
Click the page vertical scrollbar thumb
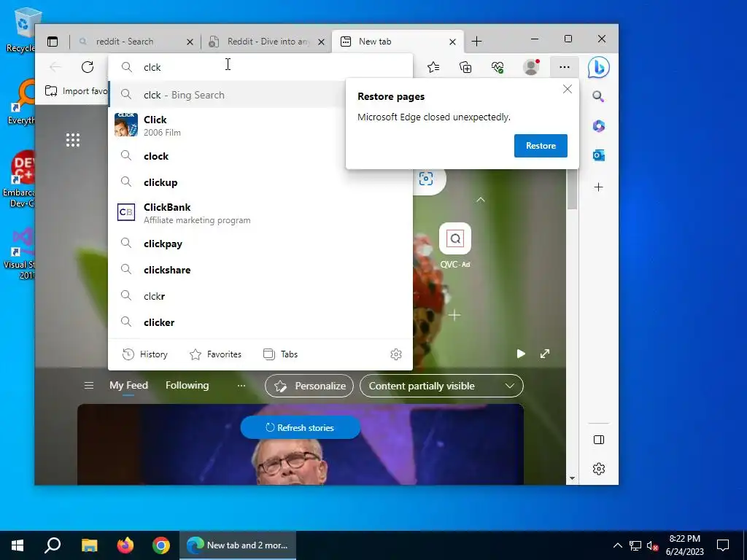point(572,190)
